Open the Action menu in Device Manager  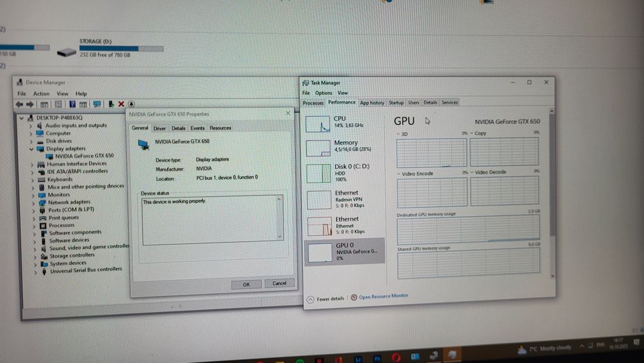(41, 93)
